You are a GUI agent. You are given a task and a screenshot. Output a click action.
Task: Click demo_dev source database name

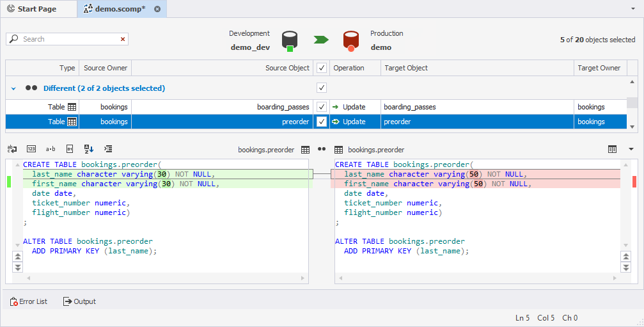point(250,47)
